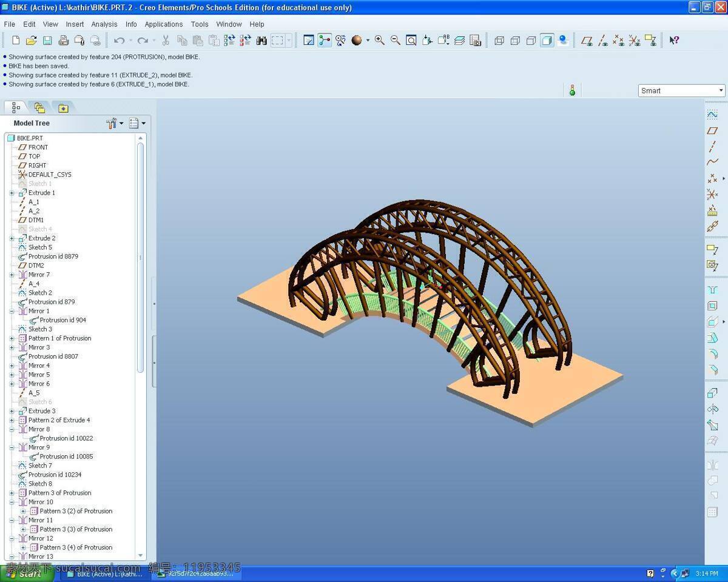Toggle Shading display style
The width and height of the screenshot is (728, 582).
click(x=547, y=41)
